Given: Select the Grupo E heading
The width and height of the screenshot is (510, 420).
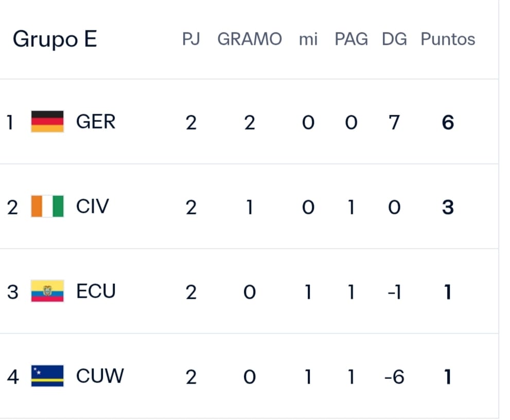Looking at the screenshot, I should (x=55, y=39).
